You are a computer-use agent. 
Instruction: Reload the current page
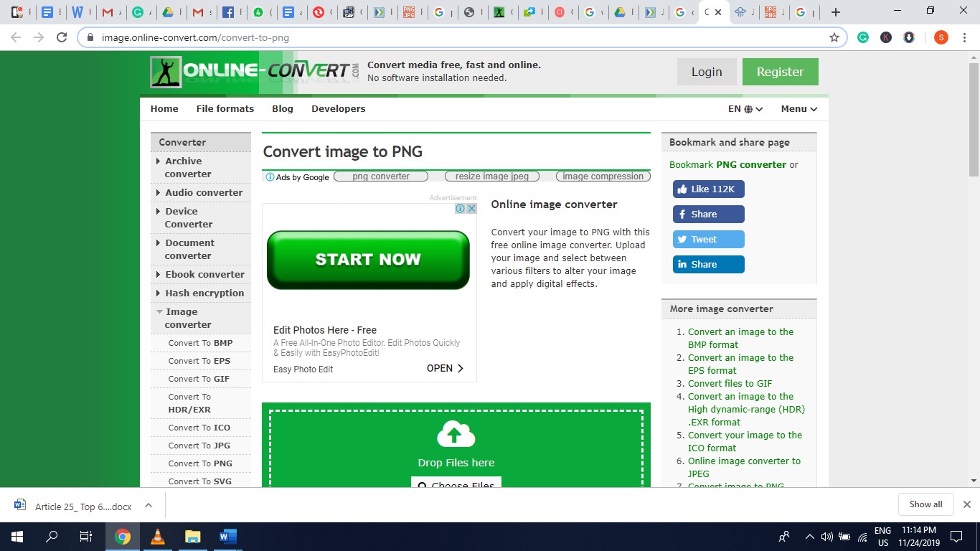tap(62, 37)
